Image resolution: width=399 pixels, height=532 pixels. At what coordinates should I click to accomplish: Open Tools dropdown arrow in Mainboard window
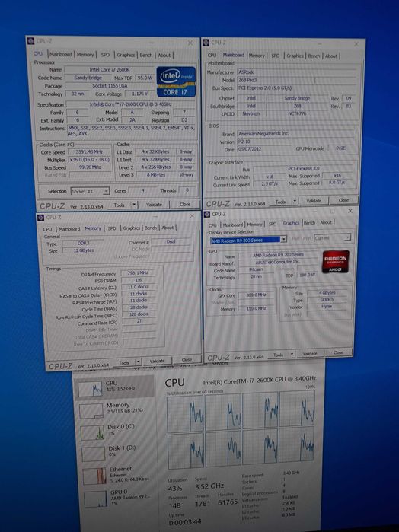[x=295, y=201]
